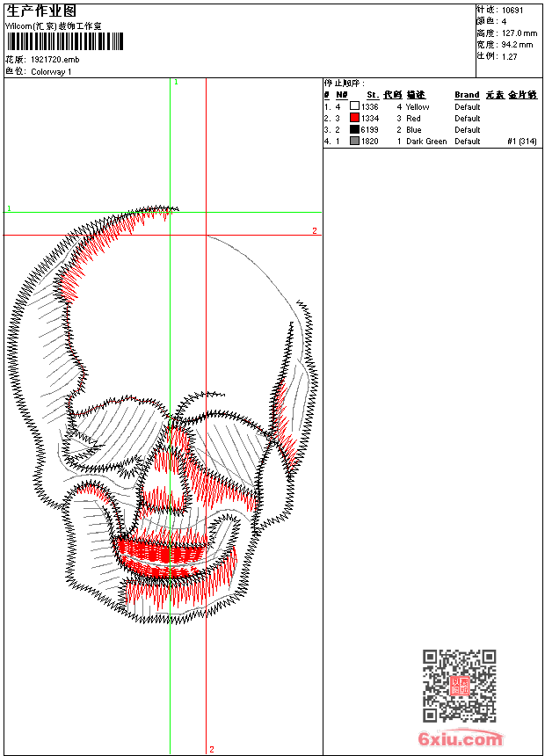Screen dimensions: 545x756
Task: Click the Colorway 1 label
Action: 51,71
